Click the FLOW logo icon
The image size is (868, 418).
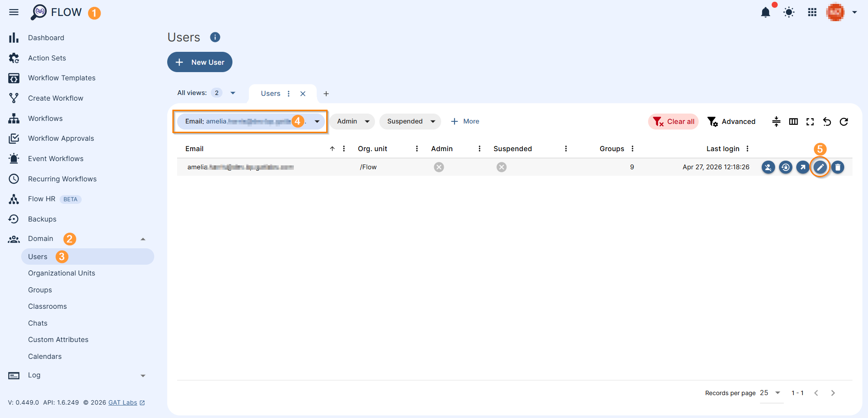38,12
